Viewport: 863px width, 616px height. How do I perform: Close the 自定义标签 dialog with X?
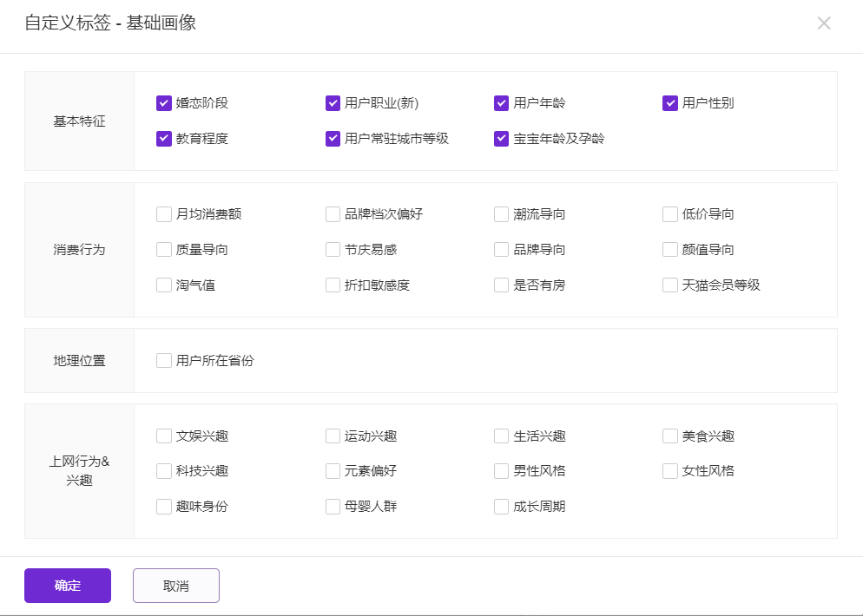point(824,23)
